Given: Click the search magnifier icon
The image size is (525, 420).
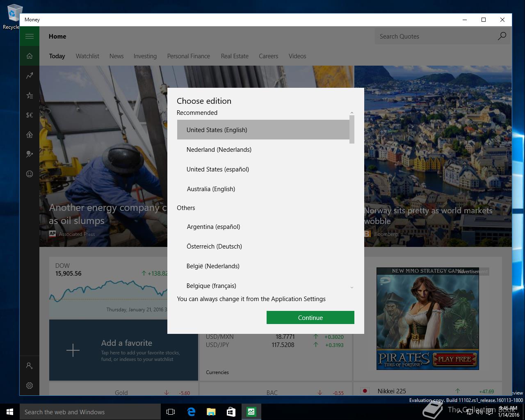Looking at the screenshot, I should click(x=502, y=36).
